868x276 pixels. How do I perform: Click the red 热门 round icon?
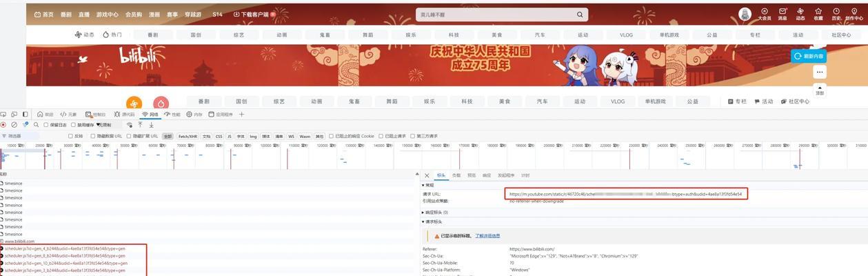tap(161, 103)
